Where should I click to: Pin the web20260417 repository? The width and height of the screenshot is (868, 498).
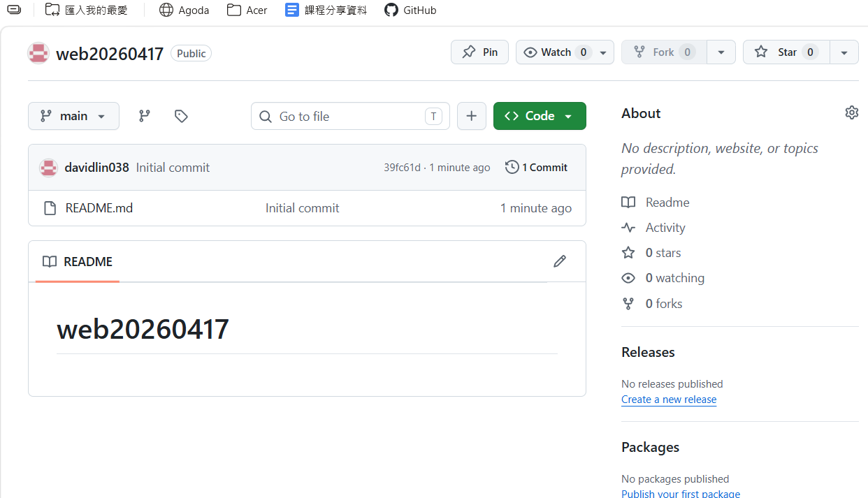pyautogui.click(x=479, y=52)
